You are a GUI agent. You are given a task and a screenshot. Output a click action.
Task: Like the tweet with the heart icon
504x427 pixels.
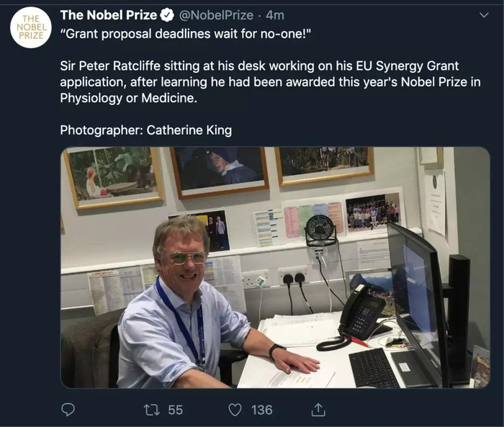(x=235, y=410)
